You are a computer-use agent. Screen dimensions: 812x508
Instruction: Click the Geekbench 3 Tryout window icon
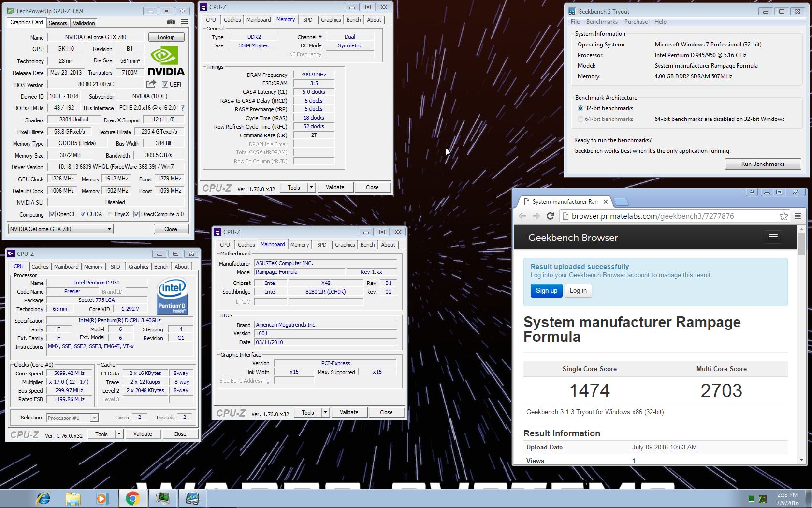(572, 11)
